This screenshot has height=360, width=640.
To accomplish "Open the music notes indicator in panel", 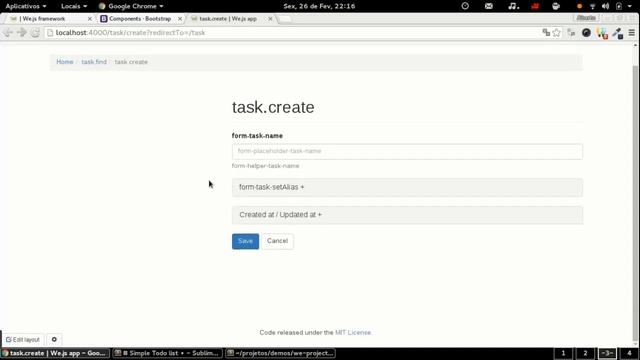I will 513,6.
